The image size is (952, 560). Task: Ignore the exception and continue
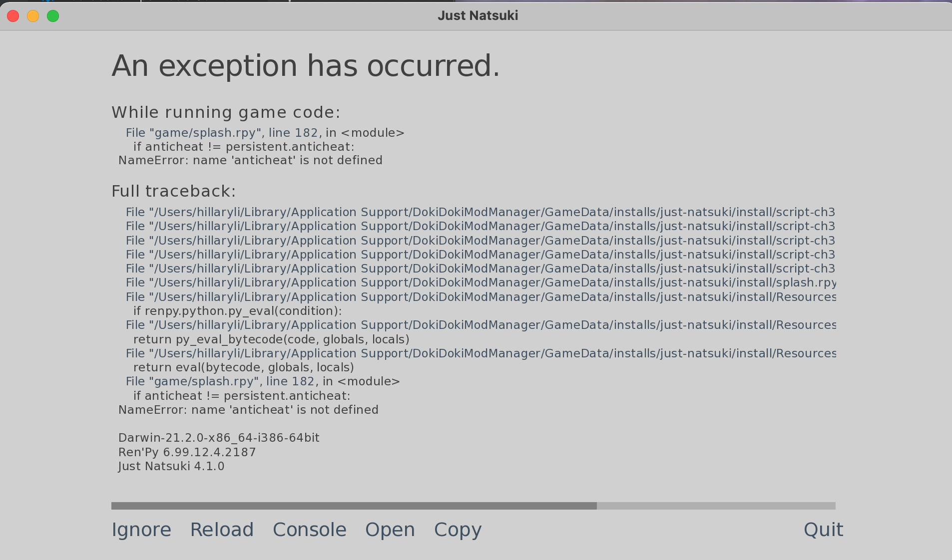click(x=141, y=530)
